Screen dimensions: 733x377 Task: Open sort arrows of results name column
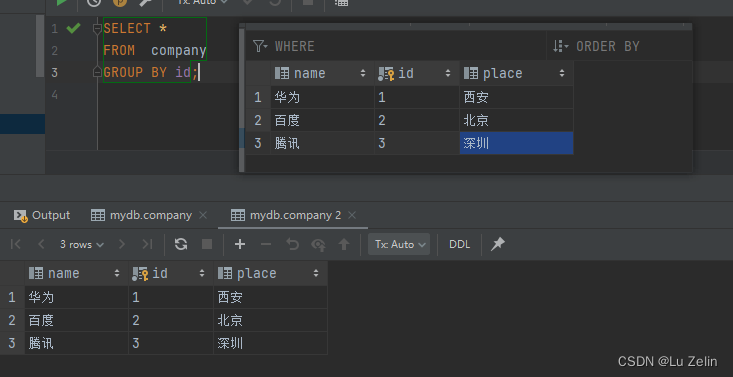tap(117, 273)
